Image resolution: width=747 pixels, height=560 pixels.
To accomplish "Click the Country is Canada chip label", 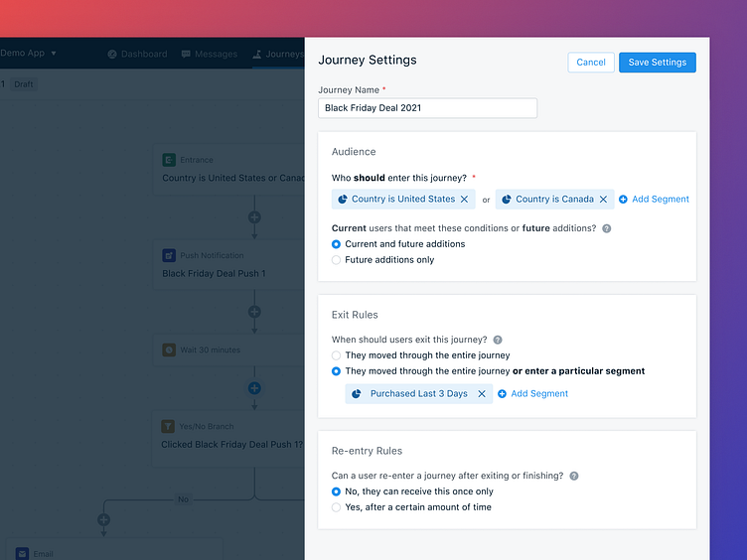I will click(554, 199).
